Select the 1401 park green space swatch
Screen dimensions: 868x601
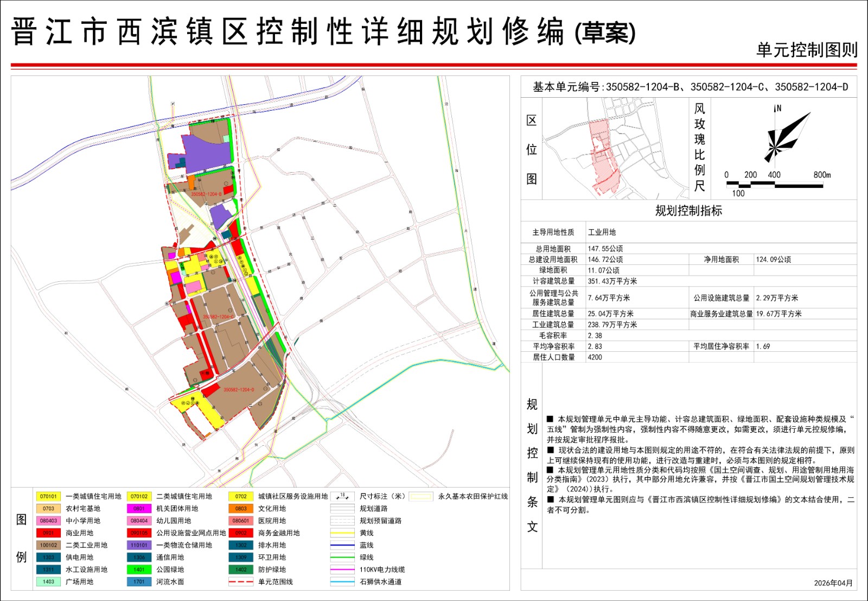coord(139,570)
